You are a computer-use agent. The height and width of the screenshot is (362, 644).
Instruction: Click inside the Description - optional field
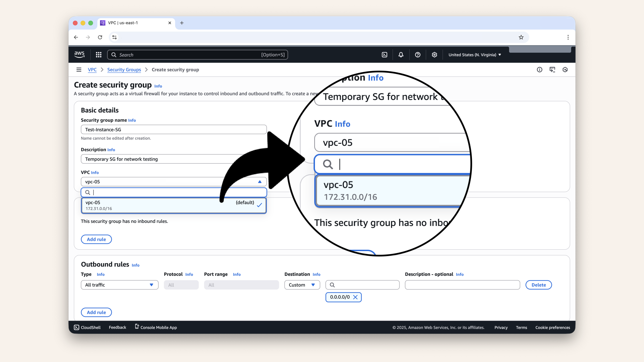tap(462, 285)
